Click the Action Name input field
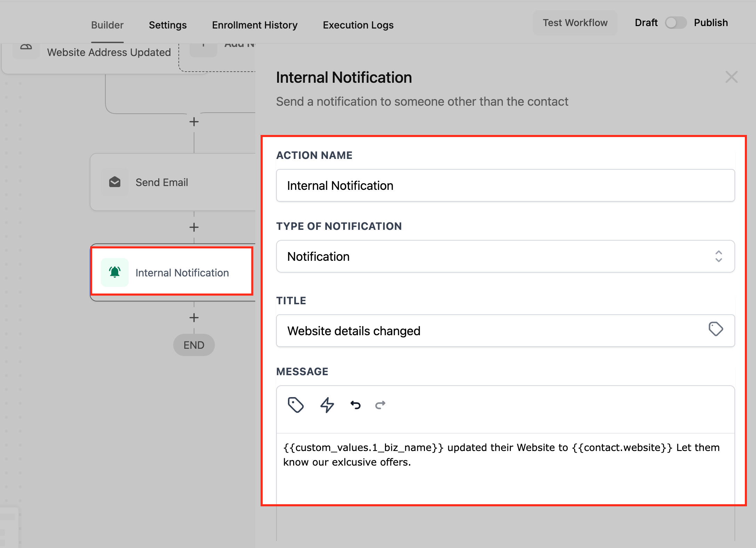 pyautogui.click(x=505, y=186)
